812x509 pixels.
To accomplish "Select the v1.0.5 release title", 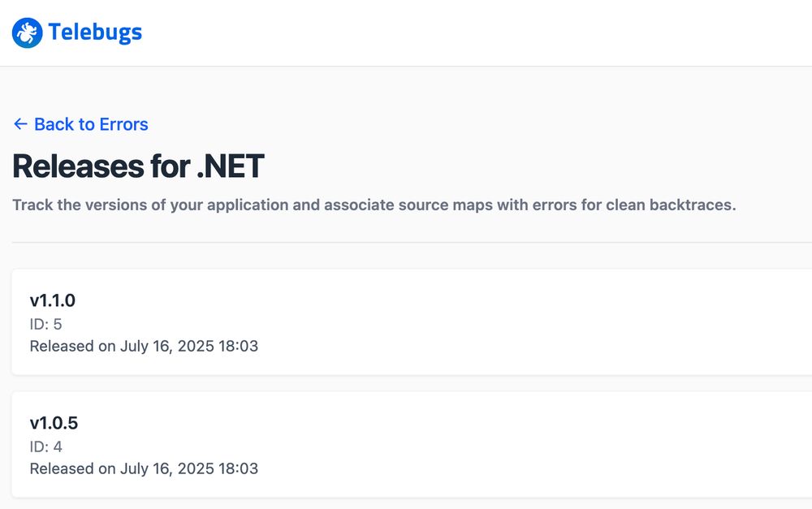I will (x=54, y=423).
